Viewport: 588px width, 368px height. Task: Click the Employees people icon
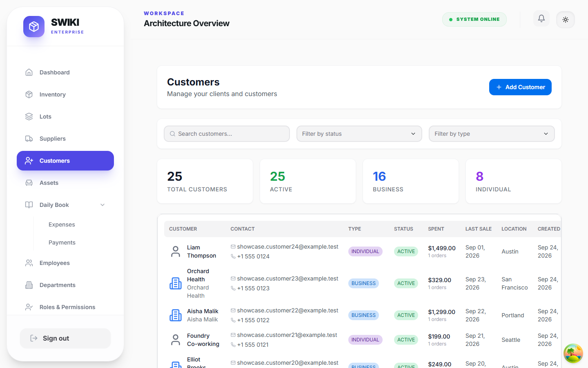point(29,263)
